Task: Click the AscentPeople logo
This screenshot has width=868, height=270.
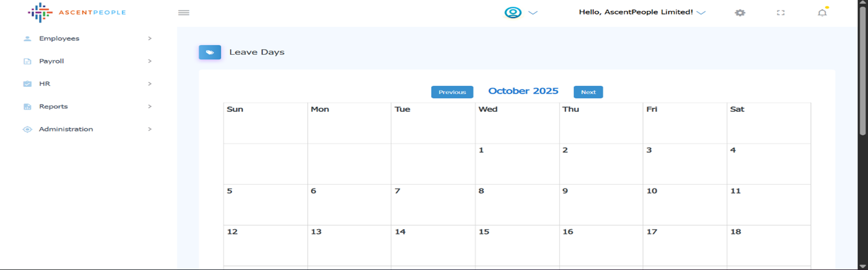Action: [x=77, y=12]
